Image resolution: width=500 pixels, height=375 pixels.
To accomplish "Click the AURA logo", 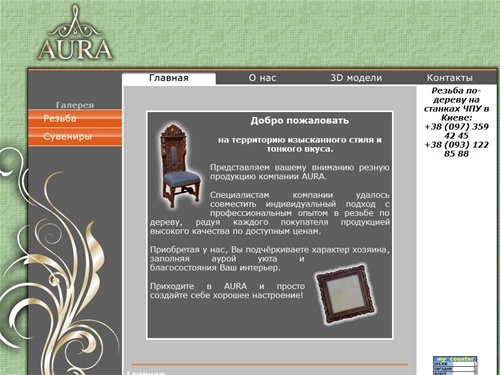I will (x=75, y=33).
